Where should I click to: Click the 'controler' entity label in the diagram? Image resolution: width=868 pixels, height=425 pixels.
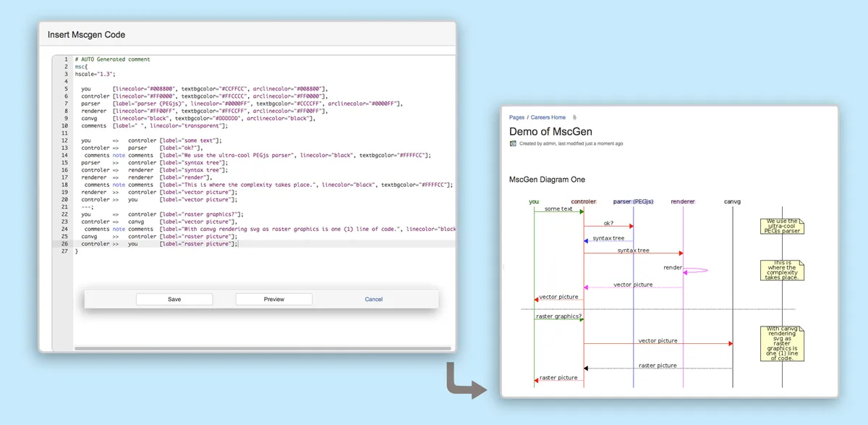[584, 202]
